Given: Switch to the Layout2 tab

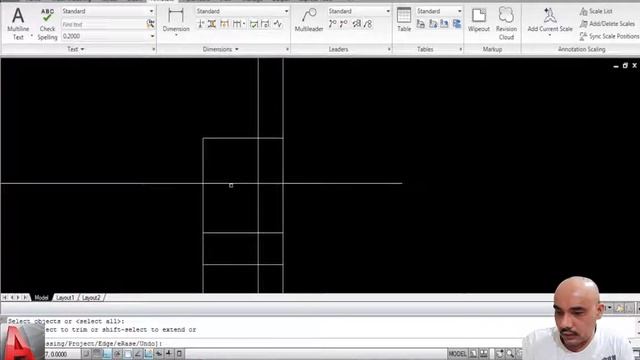Looking at the screenshot, I should point(91,298).
